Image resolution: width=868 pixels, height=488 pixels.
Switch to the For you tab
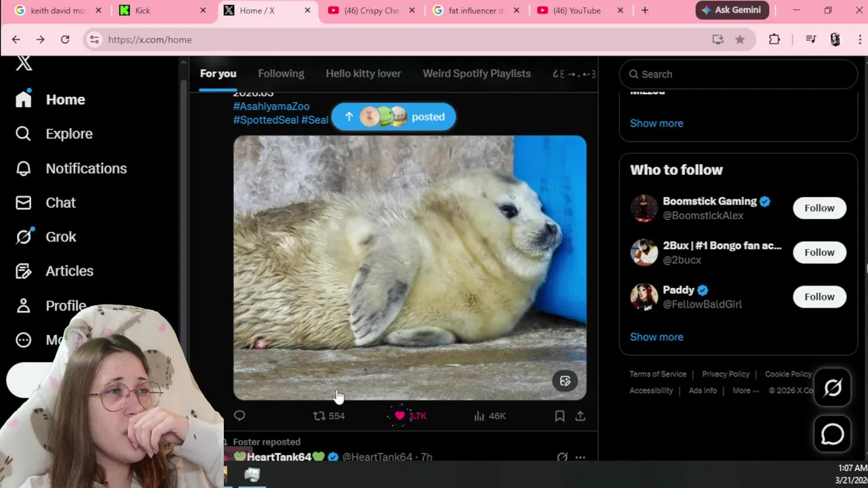click(x=218, y=73)
